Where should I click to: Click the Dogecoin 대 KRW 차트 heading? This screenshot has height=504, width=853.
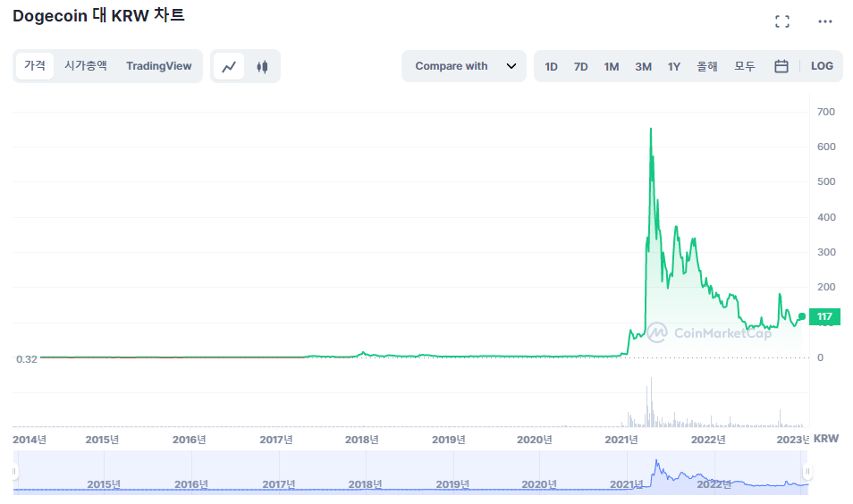(98, 15)
